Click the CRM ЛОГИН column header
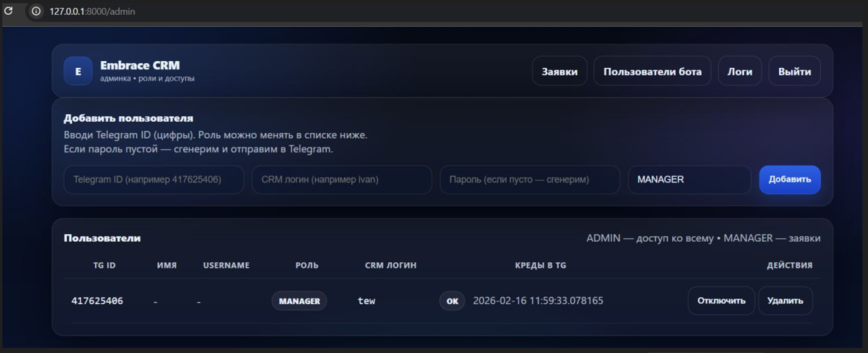 click(x=391, y=265)
